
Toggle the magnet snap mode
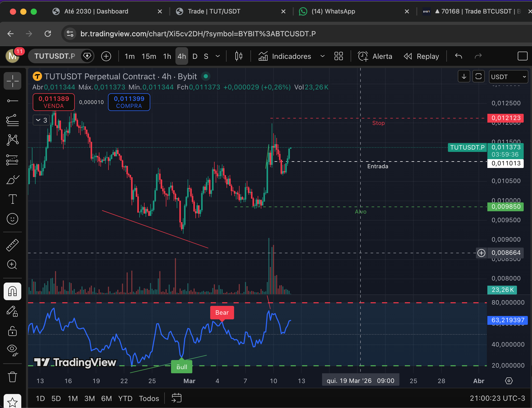pyautogui.click(x=12, y=291)
